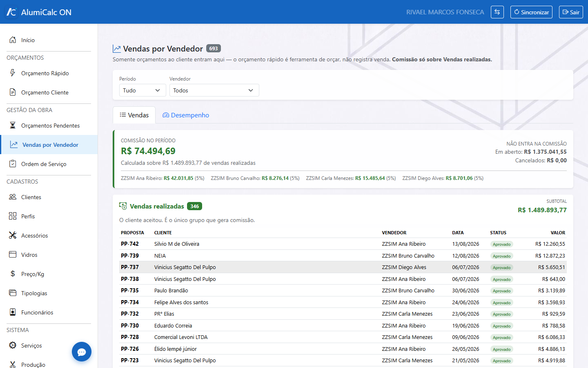
Task: Open the chat bubble support widget
Action: pos(82,352)
